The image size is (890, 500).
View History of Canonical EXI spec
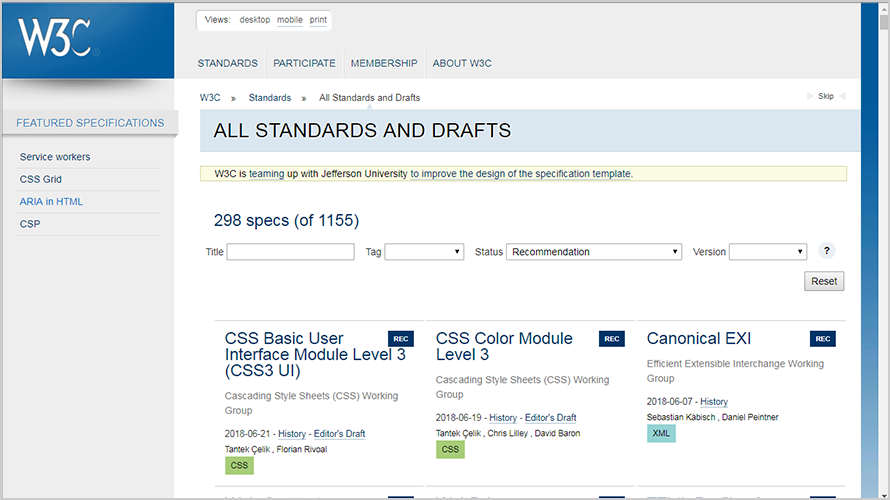714,401
